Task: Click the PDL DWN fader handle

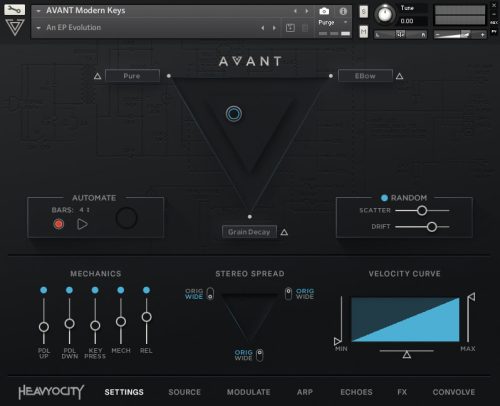Action: [x=69, y=323]
